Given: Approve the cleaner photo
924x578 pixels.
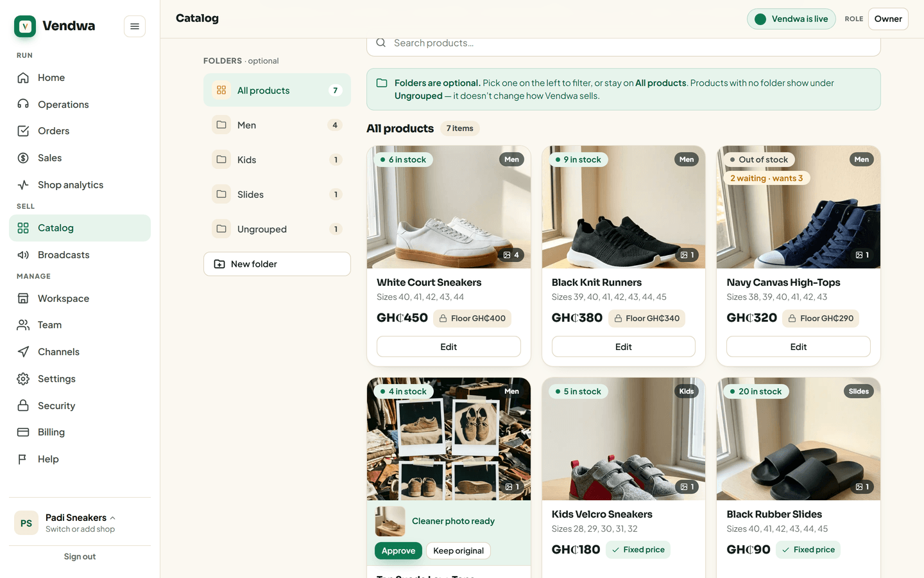Looking at the screenshot, I should click(398, 551).
